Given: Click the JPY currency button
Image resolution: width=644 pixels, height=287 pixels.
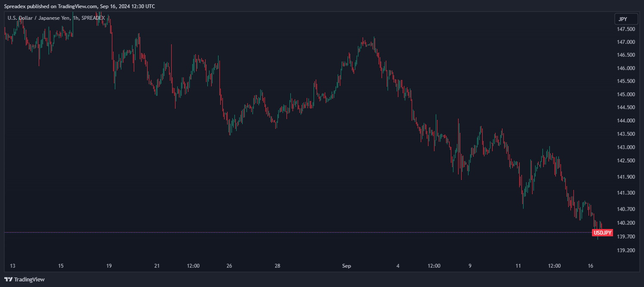Looking at the screenshot, I should coord(626,19).
